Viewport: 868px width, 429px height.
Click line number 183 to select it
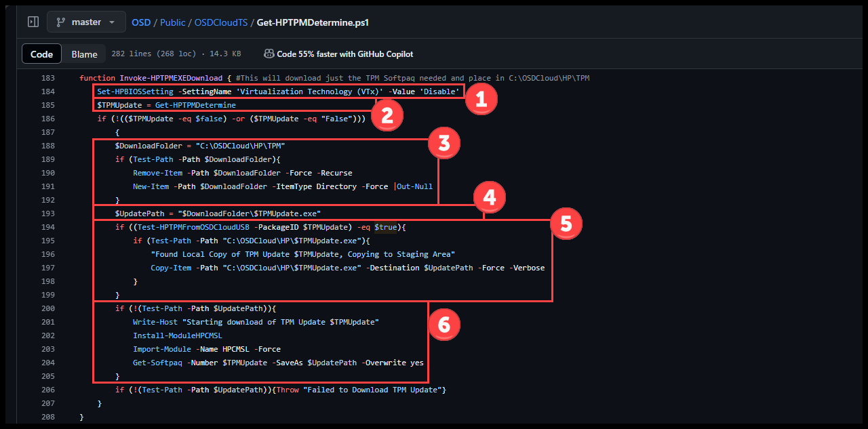coord(47,77)
